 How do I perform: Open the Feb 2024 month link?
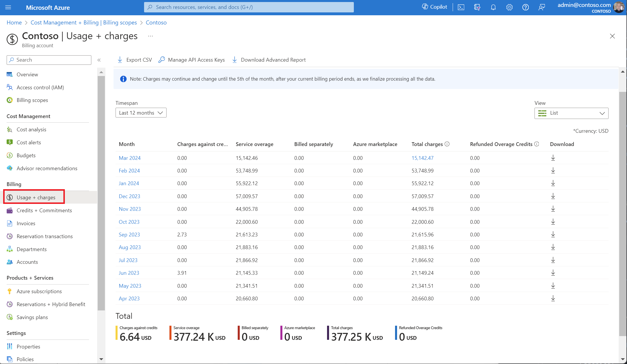129,171
